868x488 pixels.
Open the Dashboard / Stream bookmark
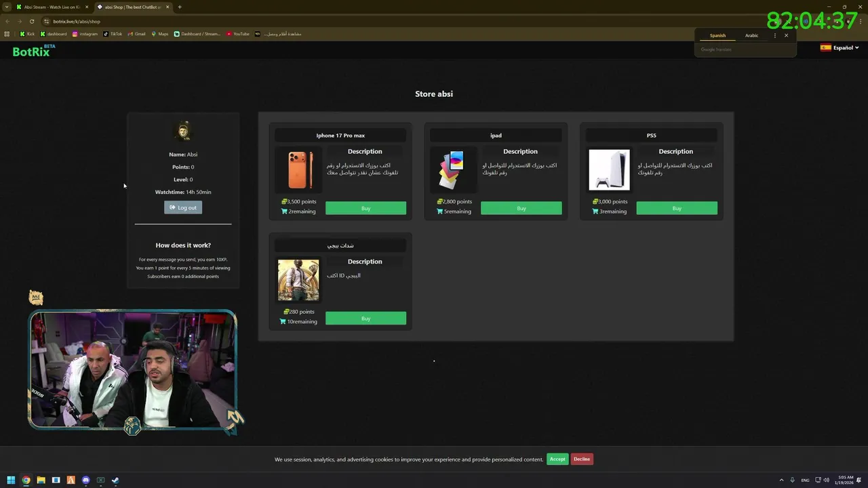pyautogui.click(x=197, y=34)
